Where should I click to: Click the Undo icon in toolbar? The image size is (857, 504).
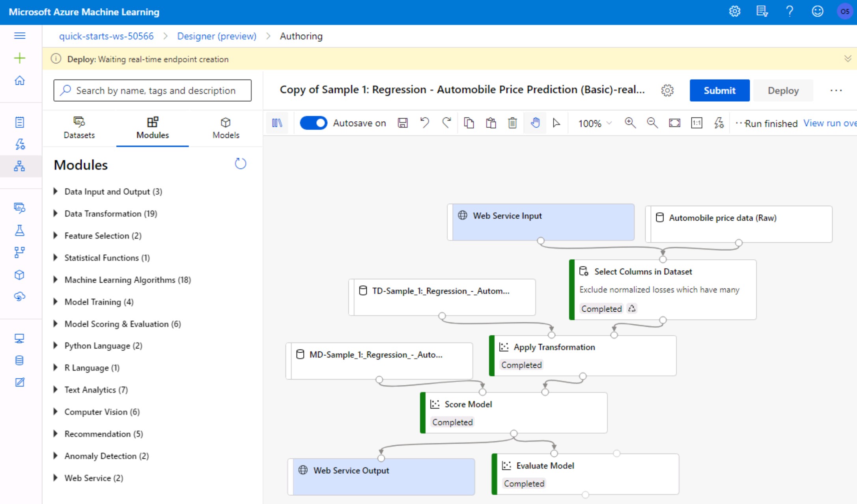[424, 123]
